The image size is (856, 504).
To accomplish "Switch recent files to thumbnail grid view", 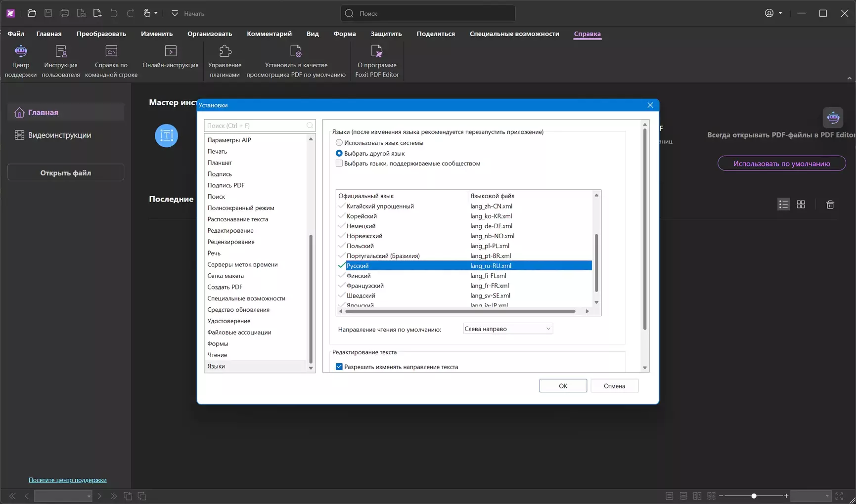I will click(x=801, y=205).
